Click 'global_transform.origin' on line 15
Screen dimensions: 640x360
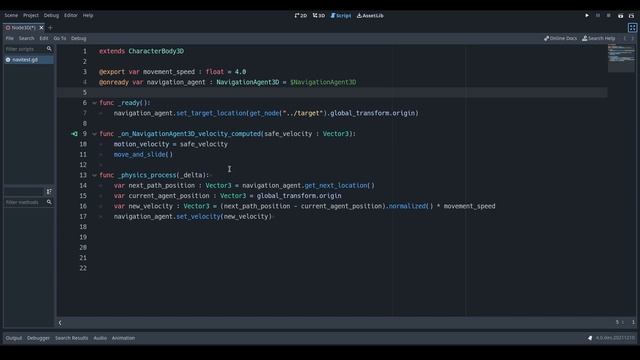(x=299, y=196)
